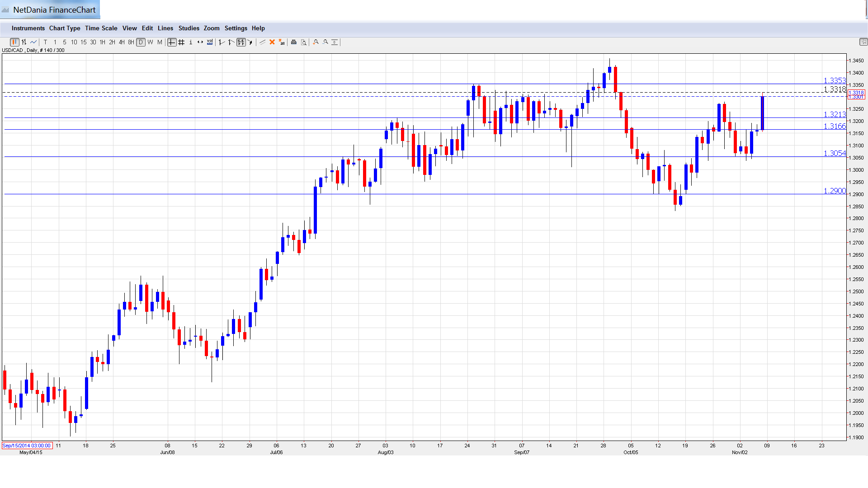Open the Settings menu
This screenshot has width=868, height=488.
(x=236, y=28)
